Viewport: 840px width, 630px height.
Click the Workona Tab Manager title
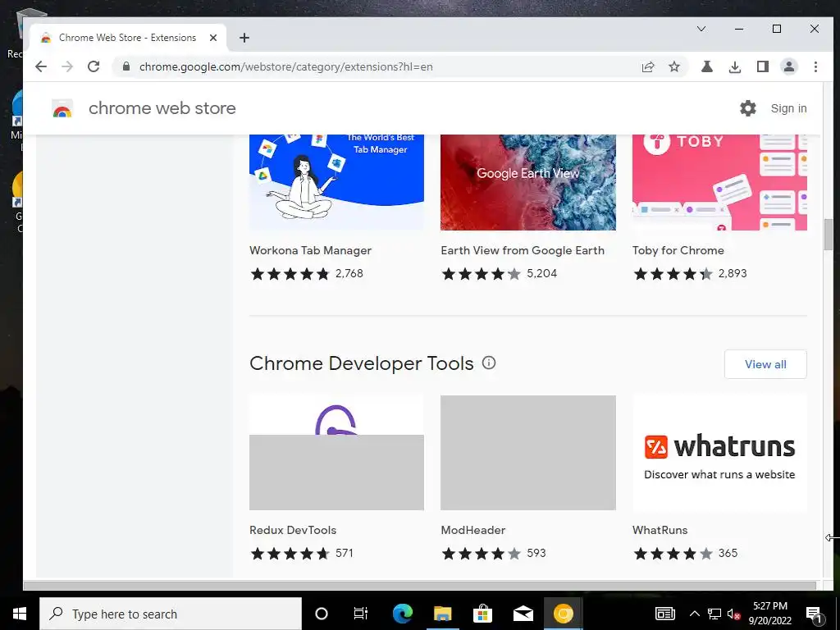tap(310, 250)
